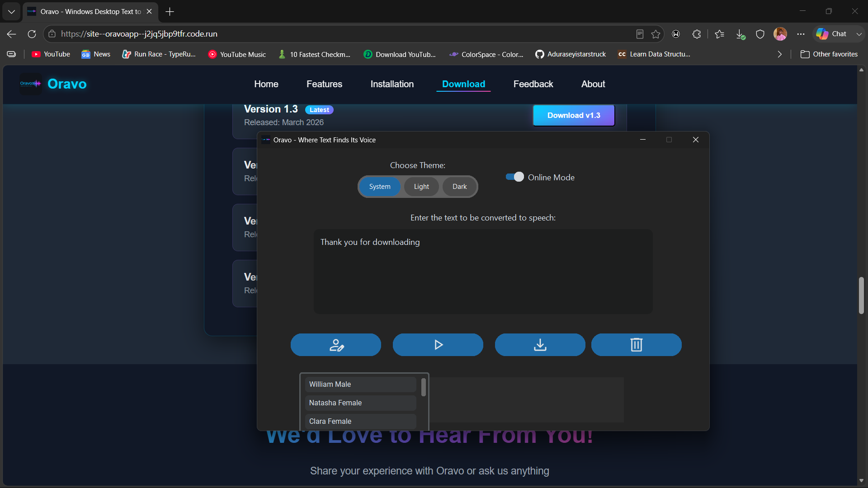868x488 pixels.
Task: Close the Oravo app window
Action: pos(696,140)
